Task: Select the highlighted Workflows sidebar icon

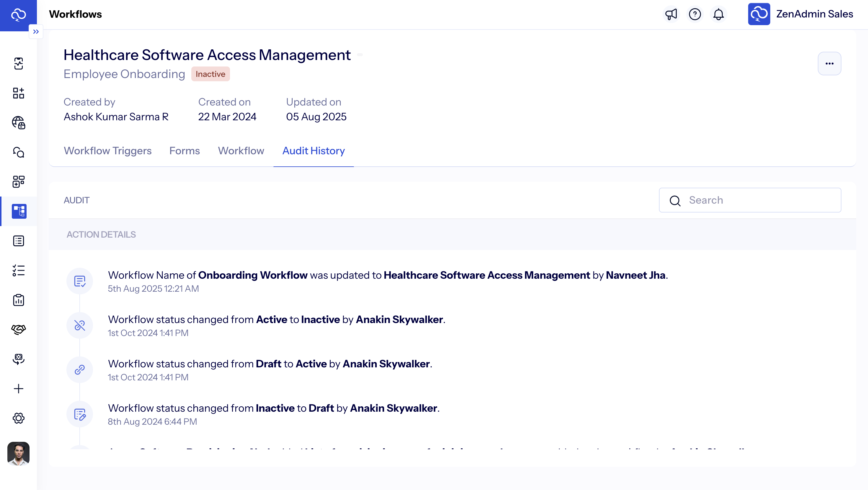Action: coord(19,211)
